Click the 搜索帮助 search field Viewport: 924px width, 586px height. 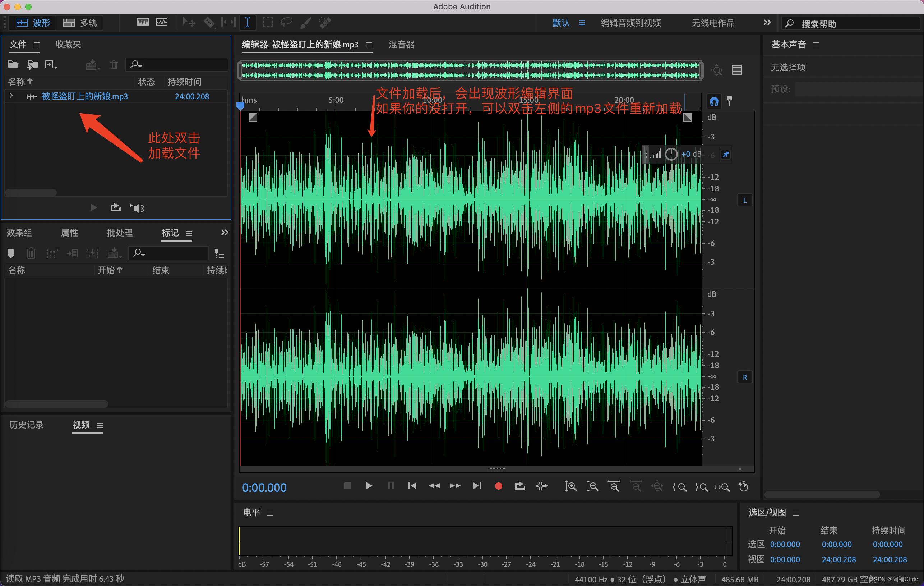[x=850, y=24]
